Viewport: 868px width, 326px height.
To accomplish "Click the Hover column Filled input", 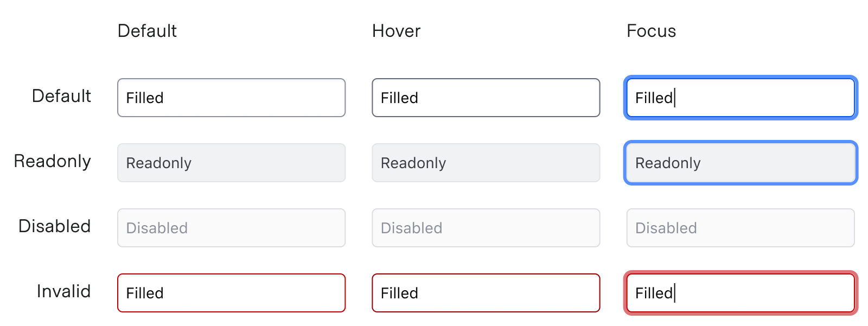I will (486, 98).
